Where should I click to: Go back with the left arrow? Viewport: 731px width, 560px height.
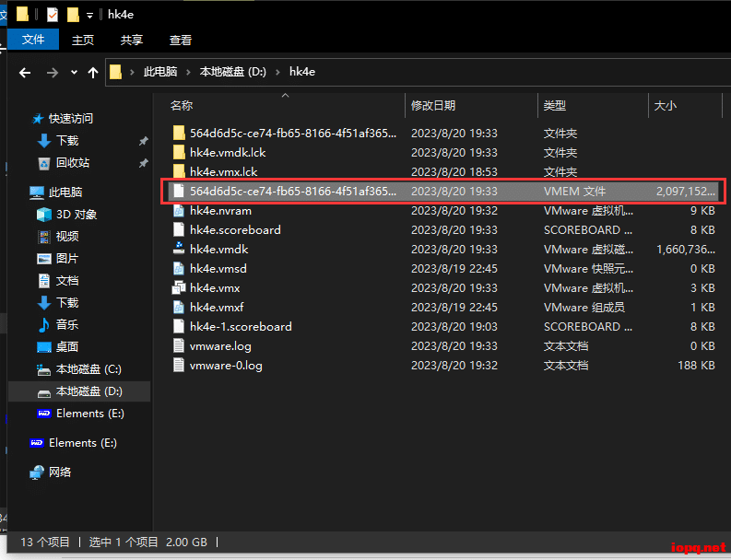[25, 72]
